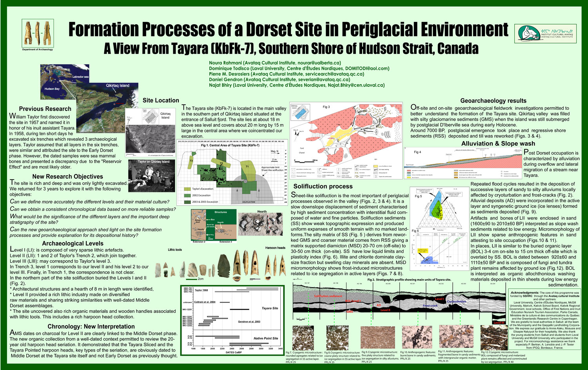Click the '2003 & 2005 Excavation' legend swatch

(x=187, y=202)
